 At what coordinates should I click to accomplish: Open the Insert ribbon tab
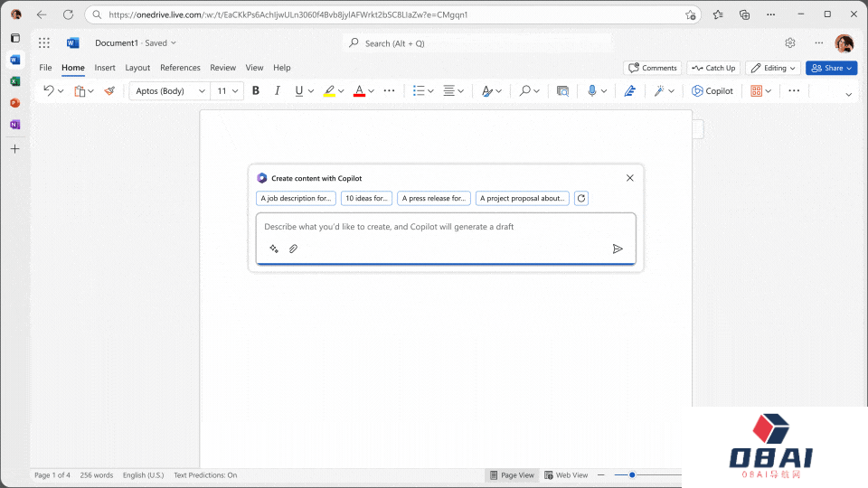[105, 68]
